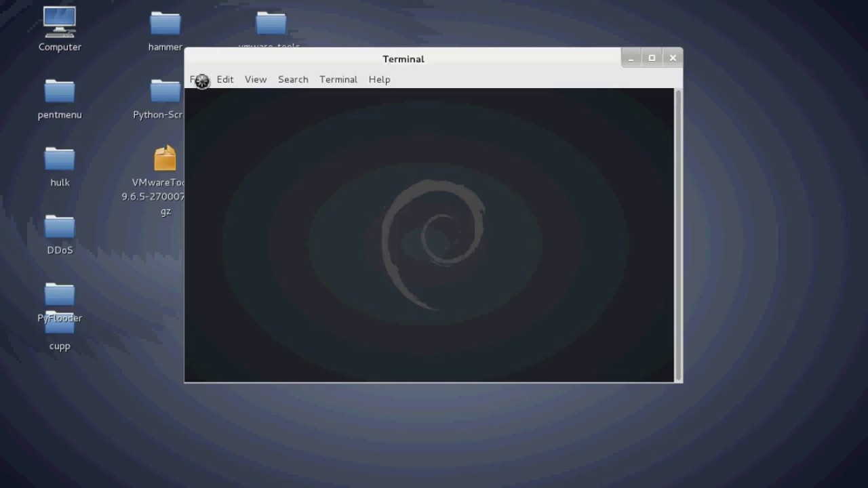Minimize the Terminal window

631,58
